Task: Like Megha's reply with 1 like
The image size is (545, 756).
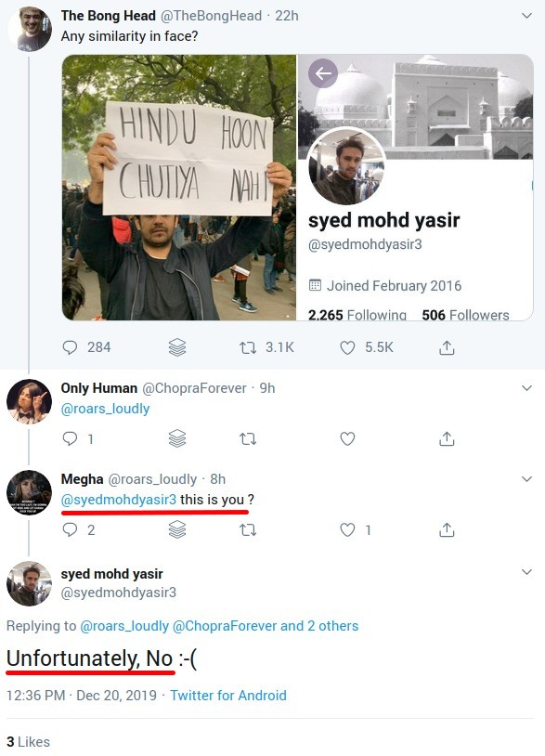Action: 347,530
